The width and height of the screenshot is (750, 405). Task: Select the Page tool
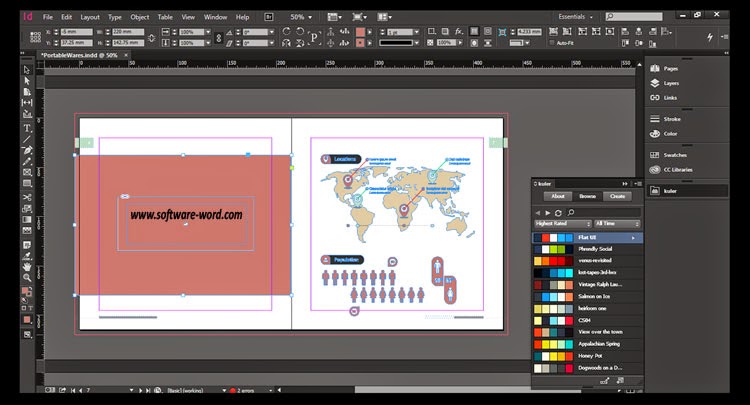(27, 92)
